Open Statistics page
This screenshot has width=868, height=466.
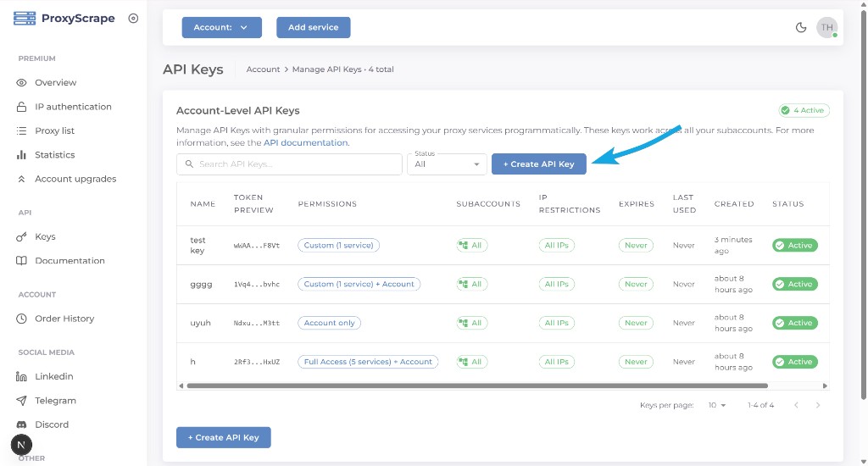(55, 155)
